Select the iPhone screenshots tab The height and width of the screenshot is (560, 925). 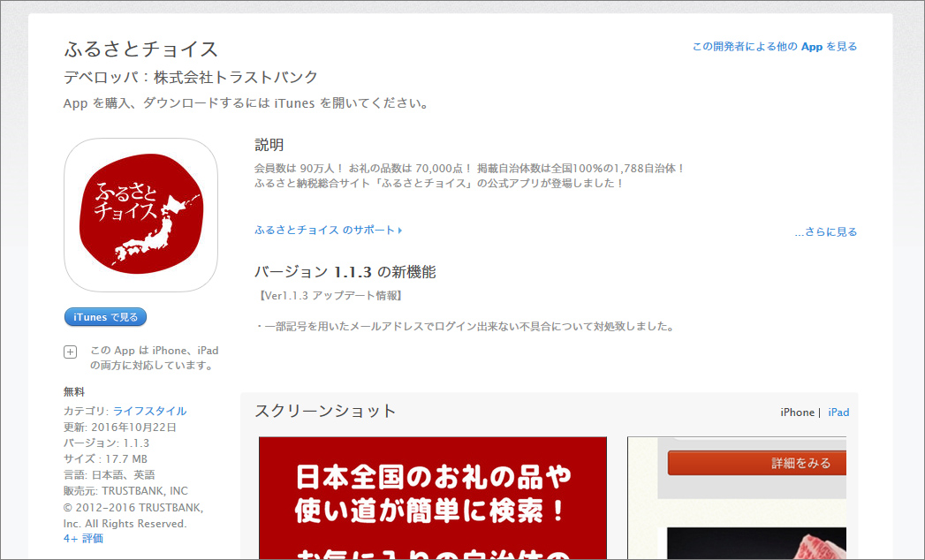pyautogui.click(x=797, y=412)
